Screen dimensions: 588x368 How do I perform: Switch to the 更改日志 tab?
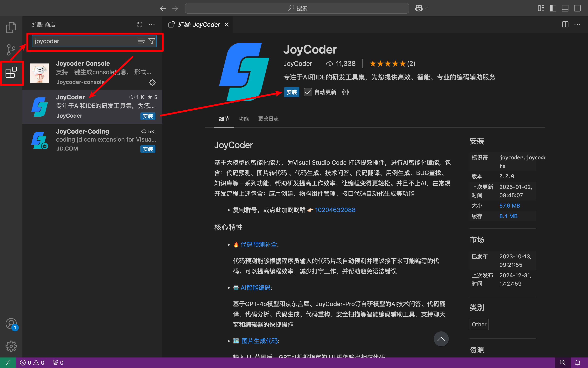(268, 119)
